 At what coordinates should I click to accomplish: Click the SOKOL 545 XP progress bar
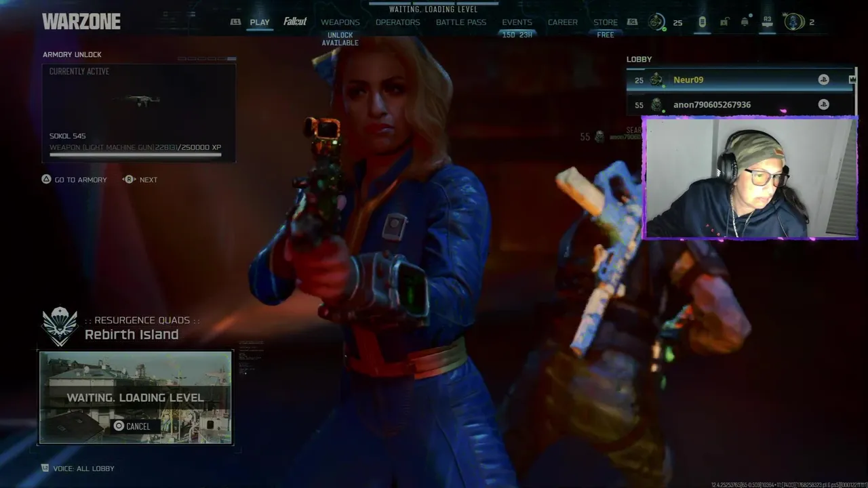coord(136,155)
